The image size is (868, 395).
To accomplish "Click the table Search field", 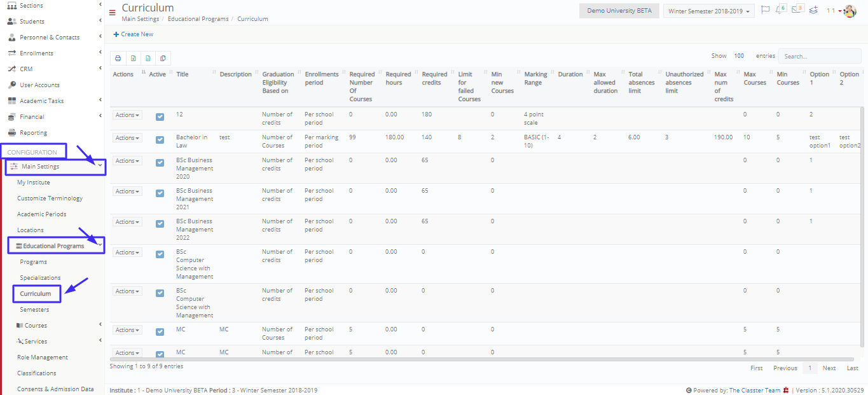I will point(820,56).
